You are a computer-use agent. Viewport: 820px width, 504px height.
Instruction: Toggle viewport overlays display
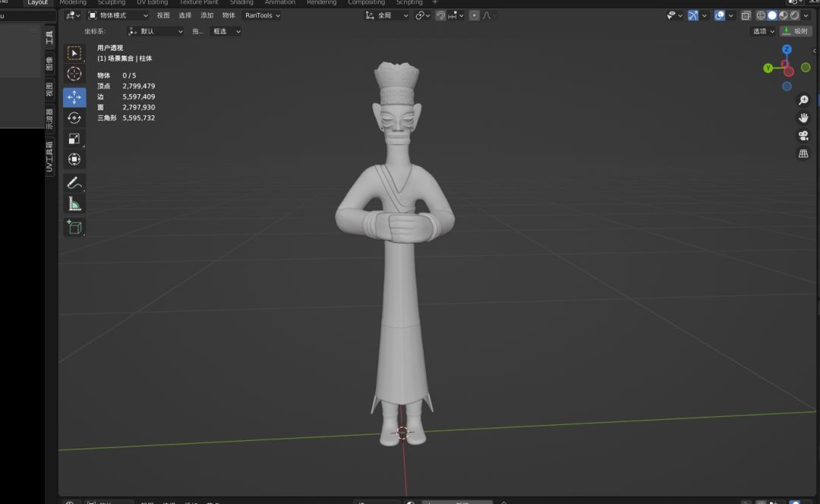(x=720, y=16)
